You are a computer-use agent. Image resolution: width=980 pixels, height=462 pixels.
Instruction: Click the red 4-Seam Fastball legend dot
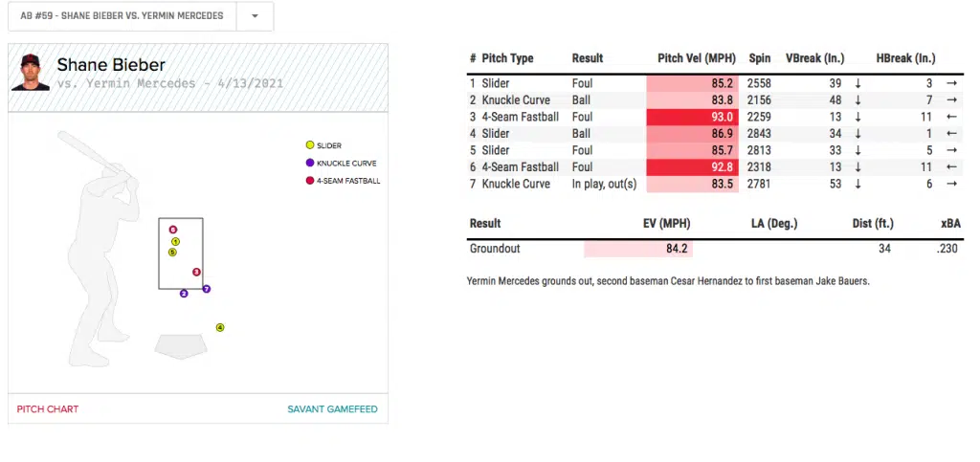(x=309, y=180)
